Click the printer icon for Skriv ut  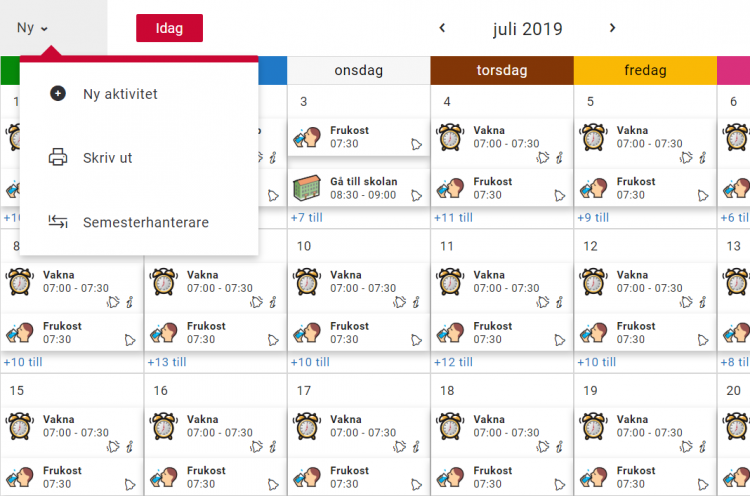click(58, 158)
